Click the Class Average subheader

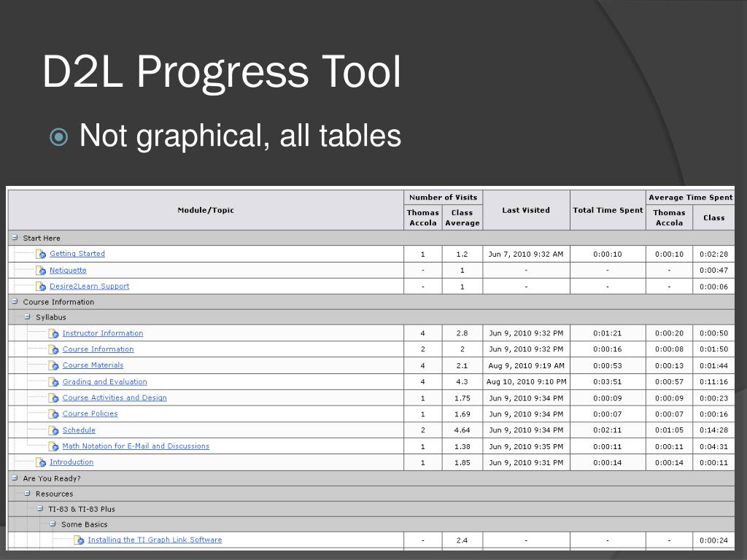click(x=462, y=217)
